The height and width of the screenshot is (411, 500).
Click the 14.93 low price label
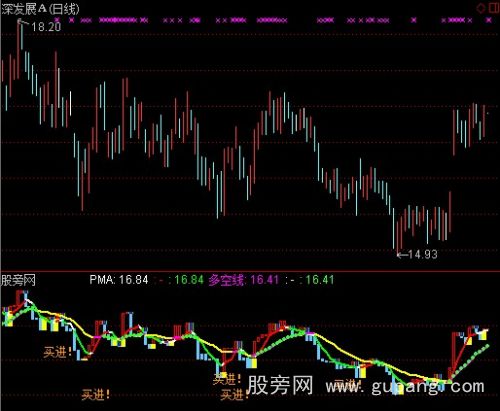point(422,255)
